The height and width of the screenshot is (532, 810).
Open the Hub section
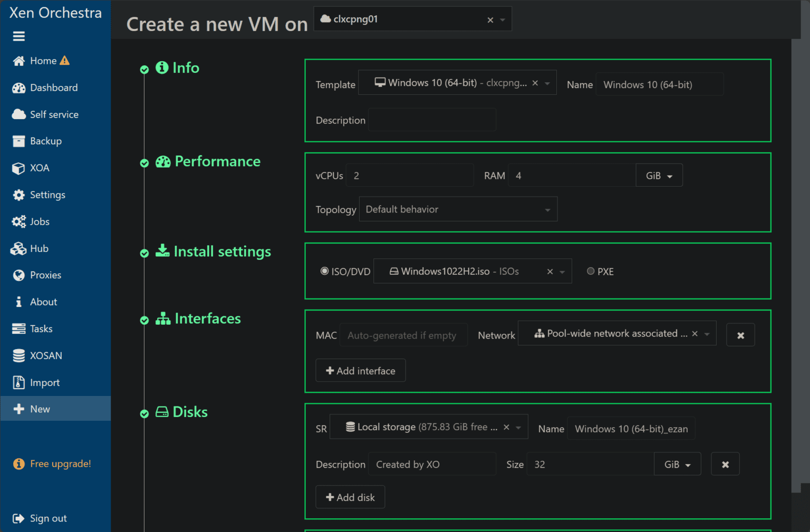point(39,248)
